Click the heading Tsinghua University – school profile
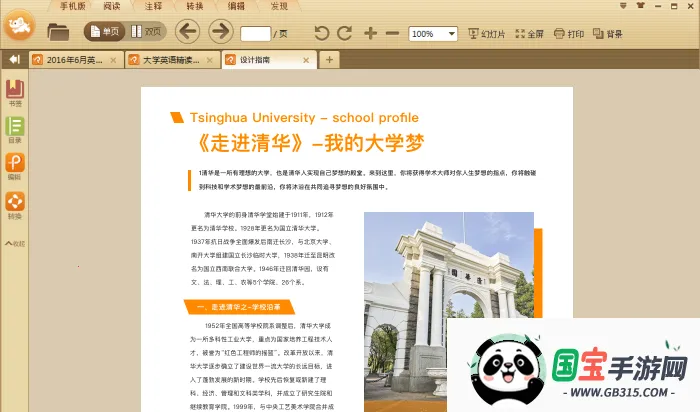700x412 pixels. (x=304, y=117)
